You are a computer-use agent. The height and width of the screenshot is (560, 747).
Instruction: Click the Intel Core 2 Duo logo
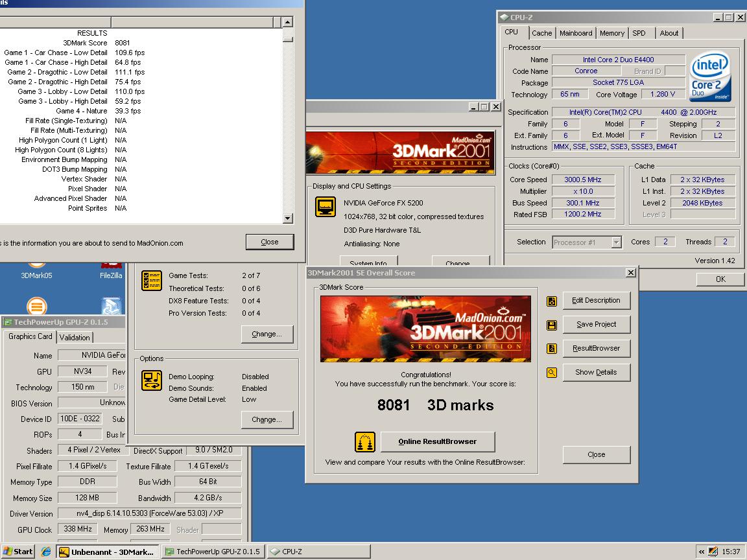[710, 76]
